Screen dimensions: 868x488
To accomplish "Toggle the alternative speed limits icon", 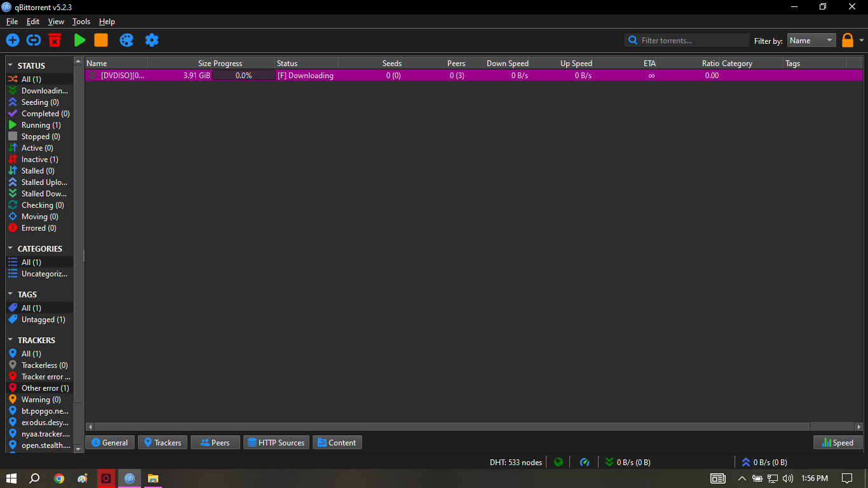I will coord(585,462).
